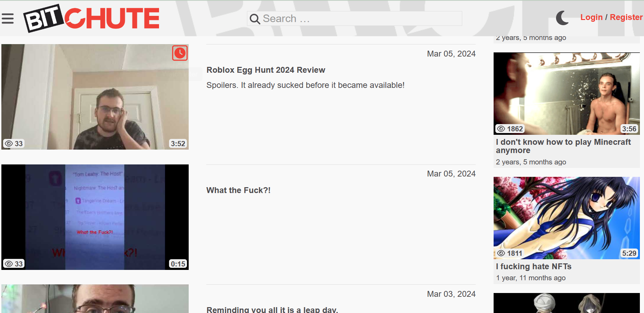Click the Register link
This screenshot has height=313, width=644.
(x=626, y=17)
